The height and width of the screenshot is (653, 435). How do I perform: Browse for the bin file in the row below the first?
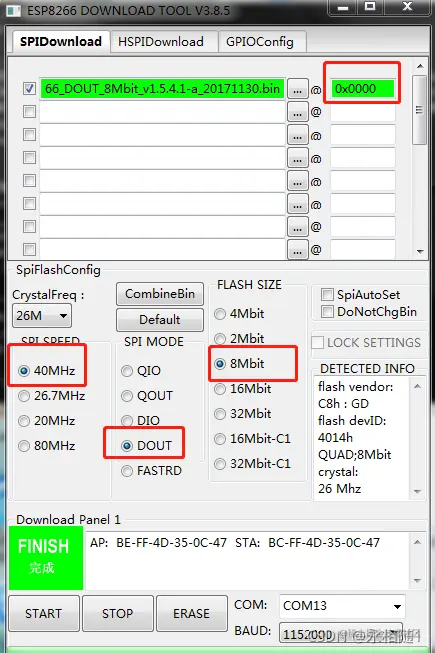click(297, 112)
